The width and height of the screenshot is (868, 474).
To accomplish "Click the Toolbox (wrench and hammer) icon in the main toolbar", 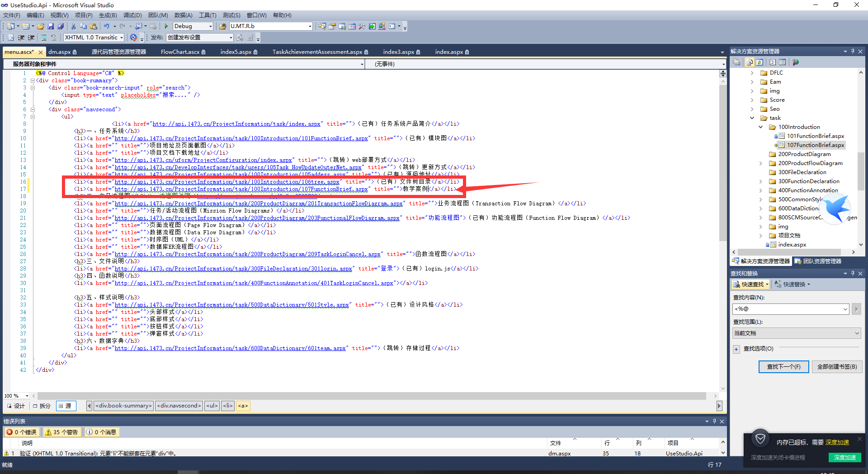I will 362,26.
